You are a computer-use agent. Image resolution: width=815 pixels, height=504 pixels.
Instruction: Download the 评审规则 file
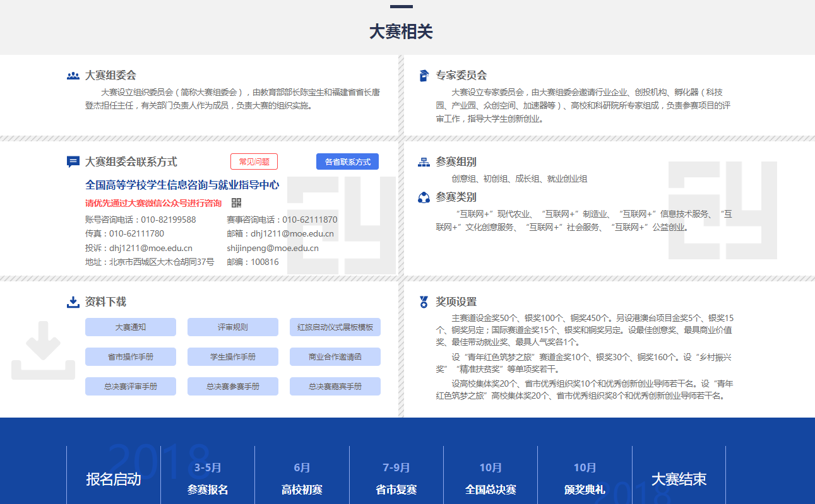[233, 327]
